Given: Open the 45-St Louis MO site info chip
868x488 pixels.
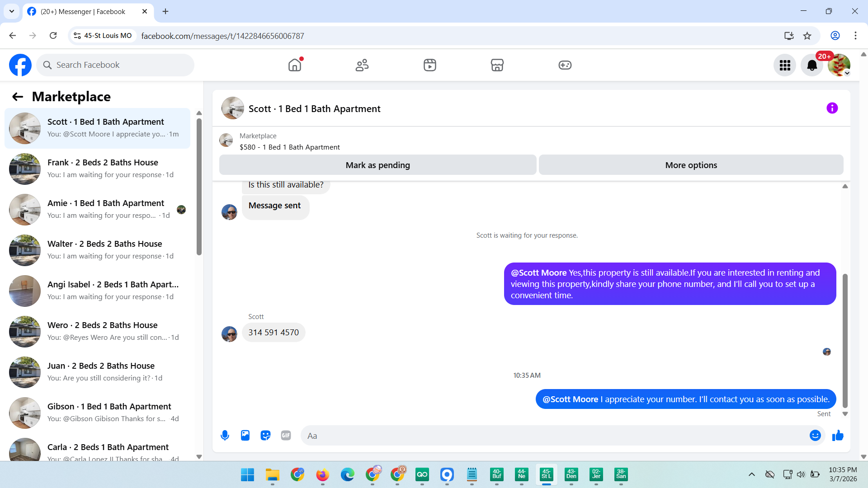Looking at the screenshot, I should click(x=103, y=36).
